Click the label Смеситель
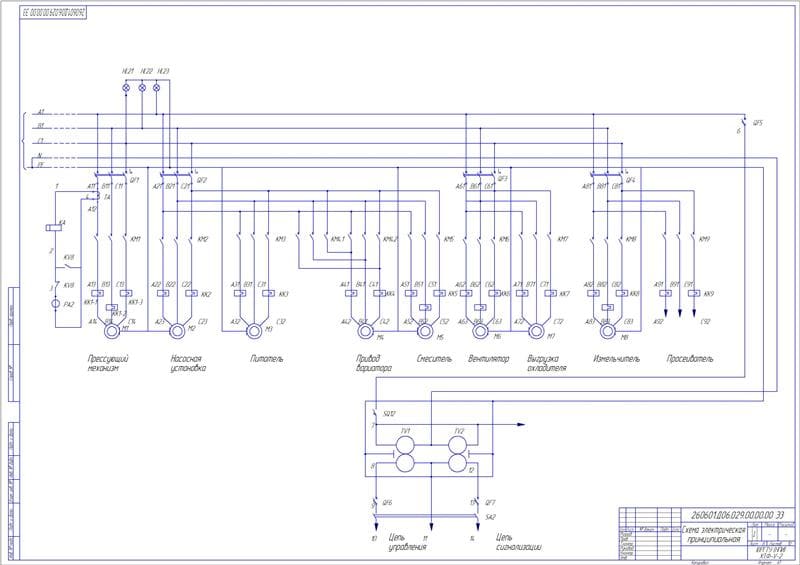 [434, 359]
